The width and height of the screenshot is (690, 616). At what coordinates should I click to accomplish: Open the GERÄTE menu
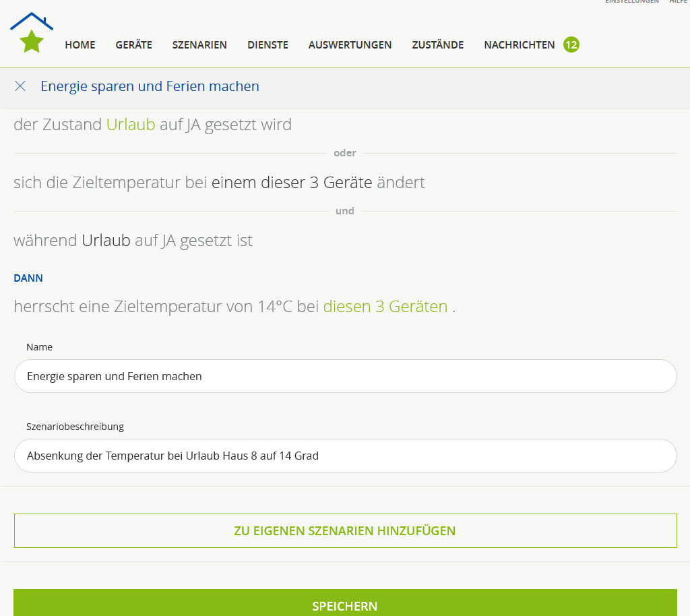pyautogui.click(x=133, y=45)
